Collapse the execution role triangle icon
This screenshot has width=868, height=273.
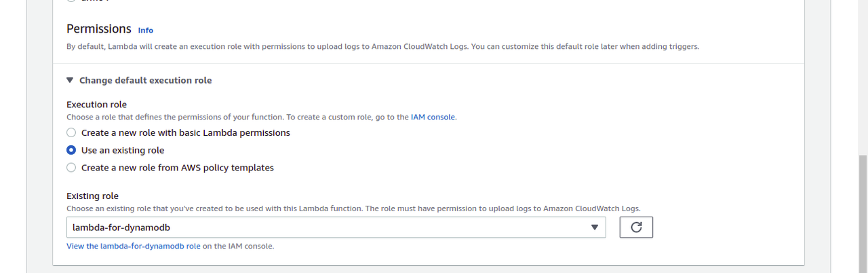(x=70, y=80)
